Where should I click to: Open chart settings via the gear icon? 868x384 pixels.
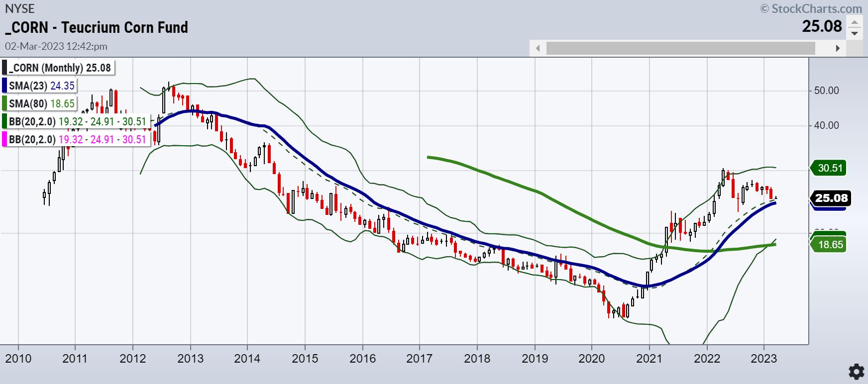tap(856, 372)
